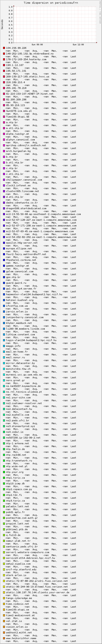The image size is (102, 644).
Task: Click the green swatch next to ntp1.torix.ca
Action: click(4, 478)
